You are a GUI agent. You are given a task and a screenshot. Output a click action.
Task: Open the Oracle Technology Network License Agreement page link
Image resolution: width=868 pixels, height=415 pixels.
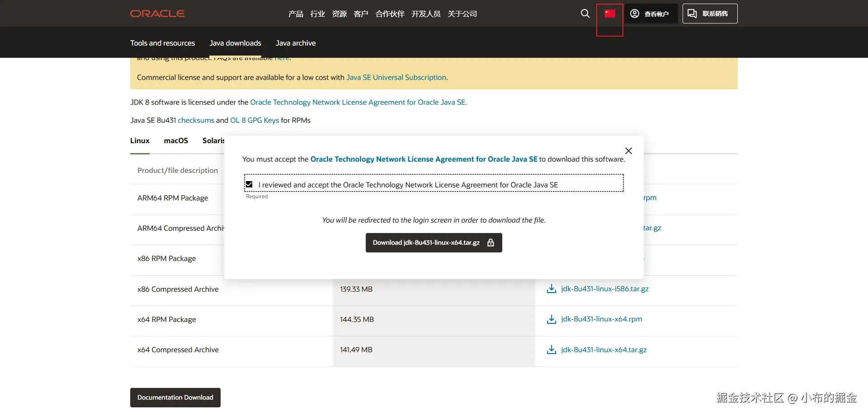pyautogui.click(x=358, y=102)
